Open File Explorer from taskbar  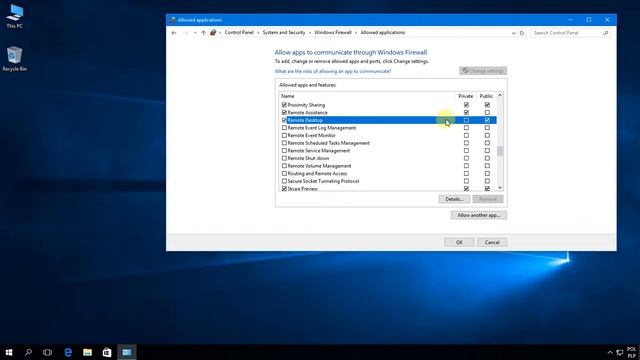point(87,352)
